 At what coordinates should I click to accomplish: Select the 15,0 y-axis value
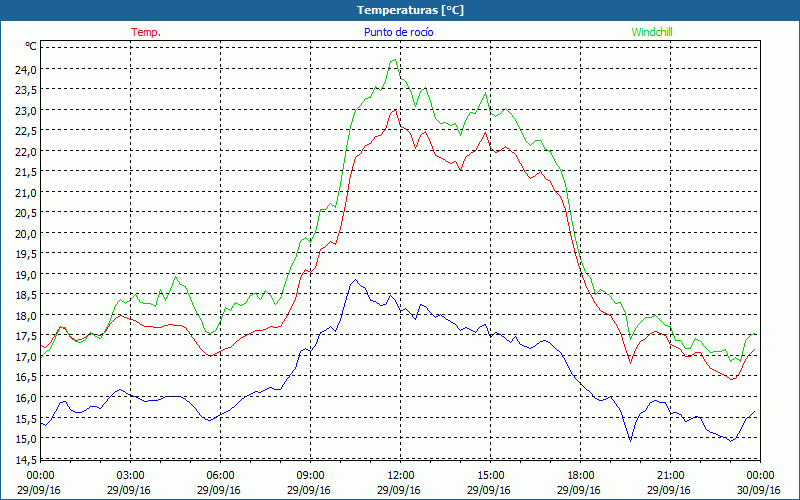tap(25, 439)
